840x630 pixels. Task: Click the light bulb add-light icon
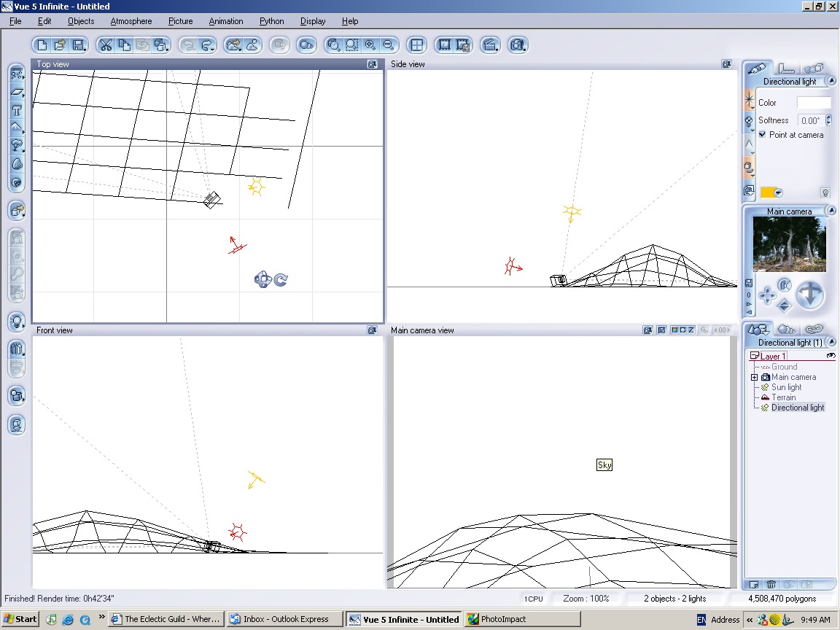click(17, 322)
